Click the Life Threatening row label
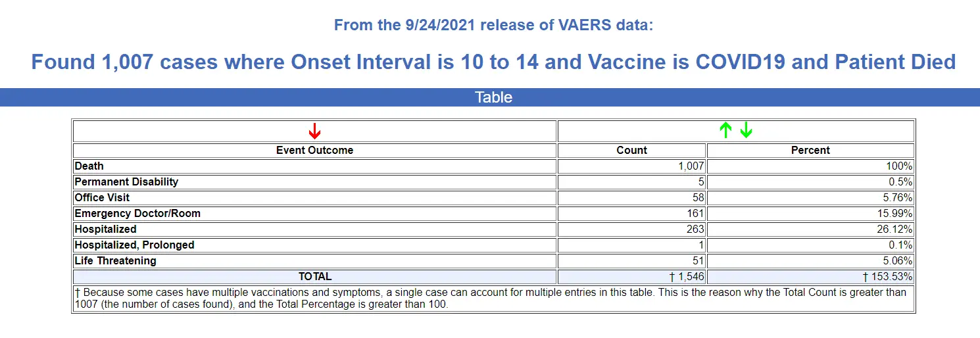980x338 pixels. coord(115,261)
